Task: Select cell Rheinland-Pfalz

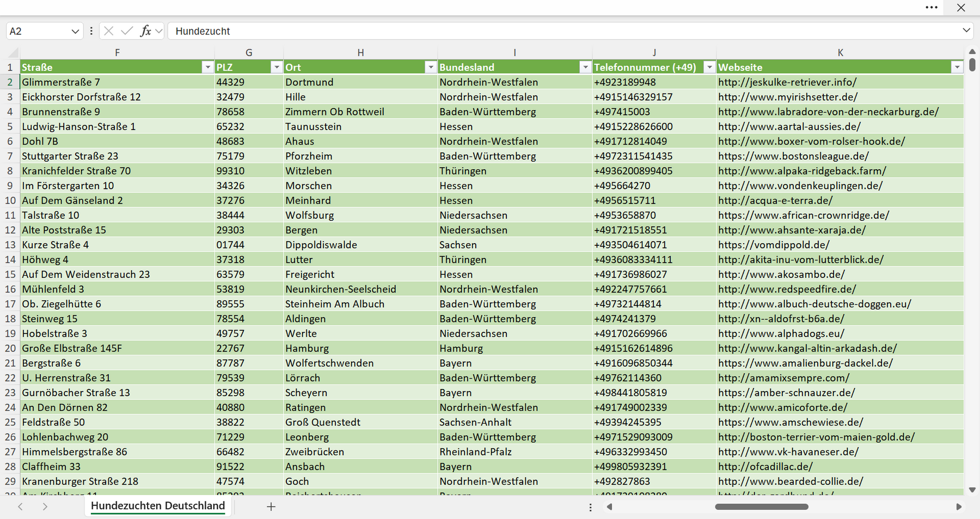Action: [x=514, y=452]
